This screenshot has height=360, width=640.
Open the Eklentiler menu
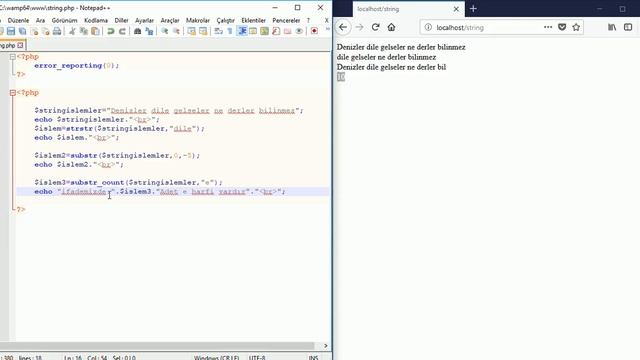pos(253,20)
